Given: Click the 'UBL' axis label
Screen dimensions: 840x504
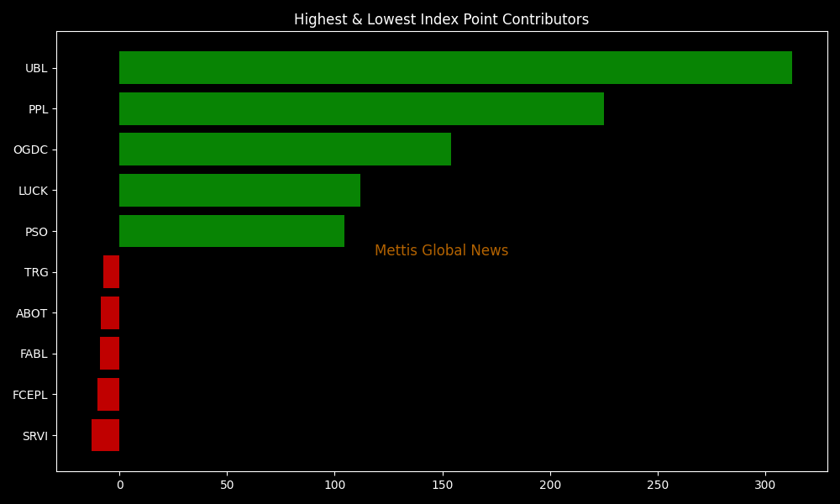Looking at the screenshot, I should [x=36, y=69].
